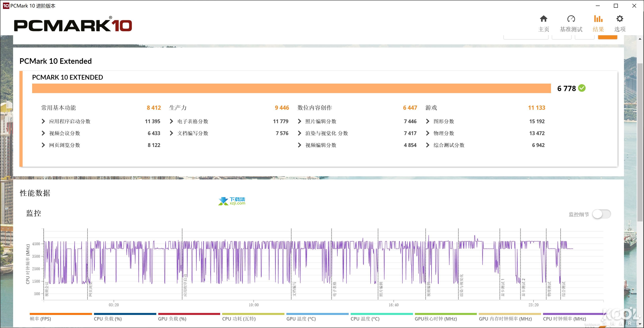Click the 视频编辑 marker on the chart
The image size is (644, 328).
click(x=429, y=289)
